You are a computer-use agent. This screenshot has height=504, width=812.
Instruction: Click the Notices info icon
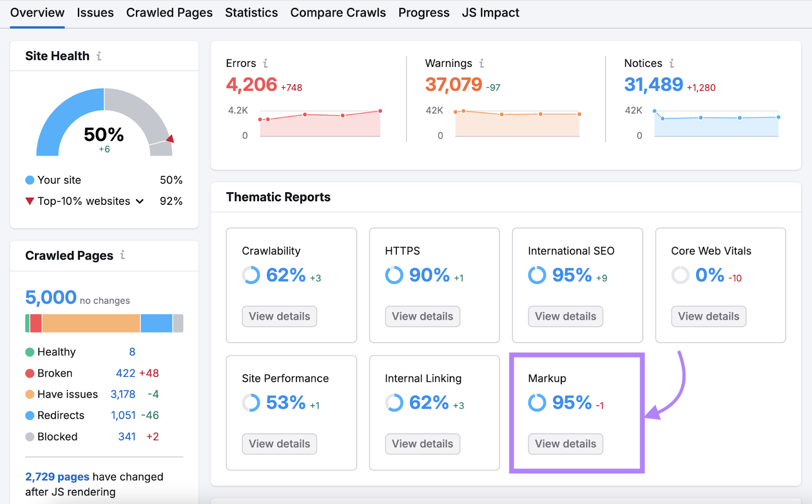671,63
